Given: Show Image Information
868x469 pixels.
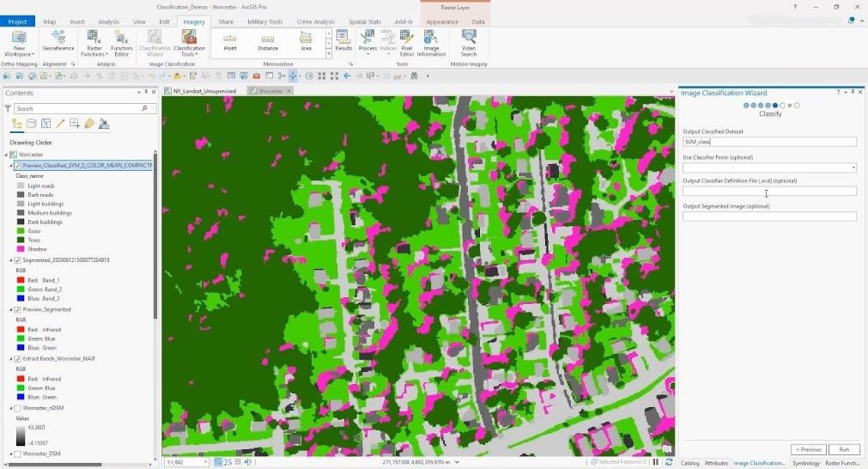Looking at the screenshot, I should click(431, 44).
